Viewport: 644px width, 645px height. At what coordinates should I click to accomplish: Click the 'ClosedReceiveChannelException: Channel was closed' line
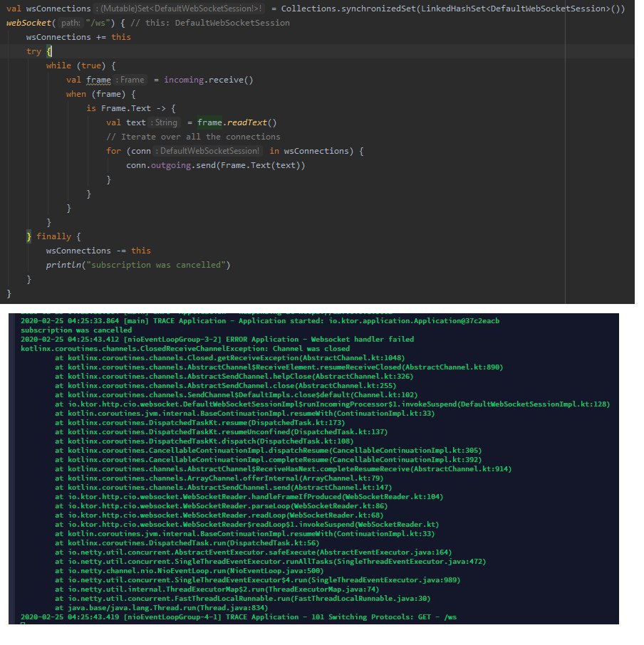point(185,348)
